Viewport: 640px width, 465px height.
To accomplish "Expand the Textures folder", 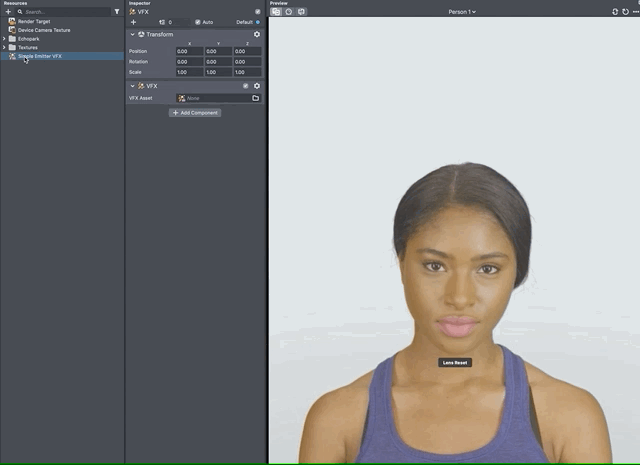I will point(4,47).
